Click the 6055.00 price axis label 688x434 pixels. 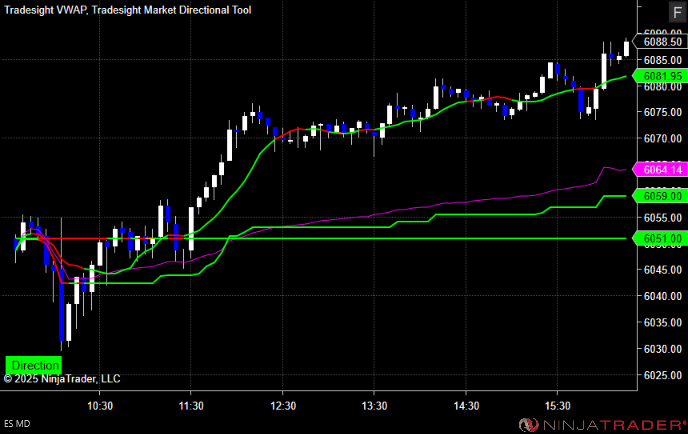click(x=663, y=218)
